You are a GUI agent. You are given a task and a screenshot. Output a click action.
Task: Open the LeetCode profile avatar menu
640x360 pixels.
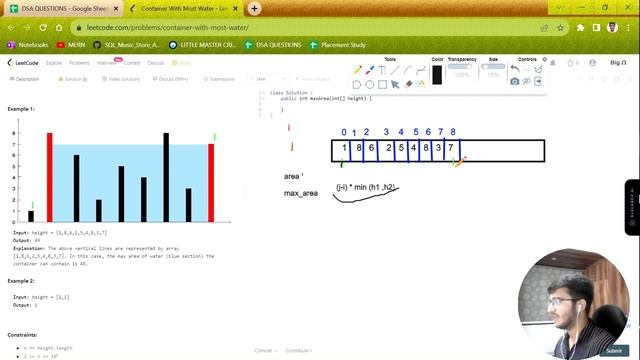(592, 62)
